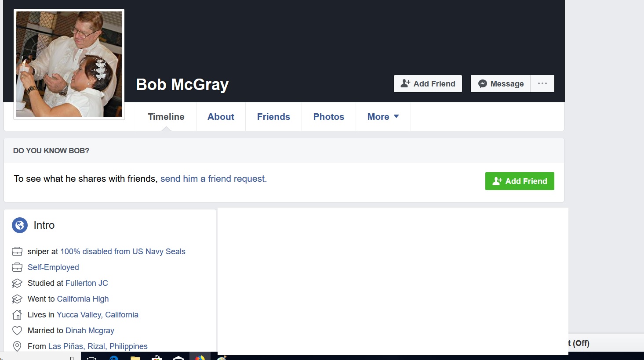
Task: Click the graduation cap icon beside Fullerton JC
Action: click(17, 283)
